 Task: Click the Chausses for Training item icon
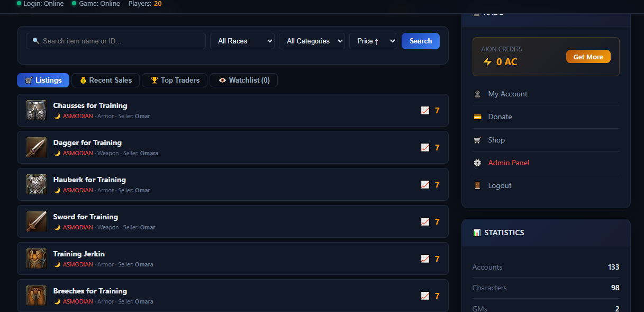37,110
